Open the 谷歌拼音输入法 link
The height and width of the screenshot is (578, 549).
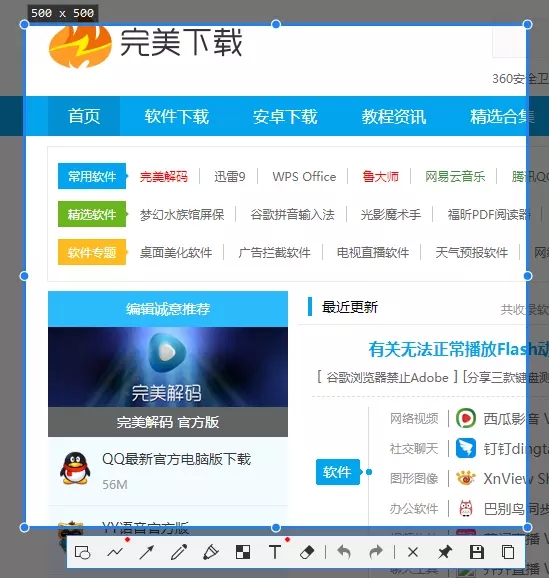292,215
